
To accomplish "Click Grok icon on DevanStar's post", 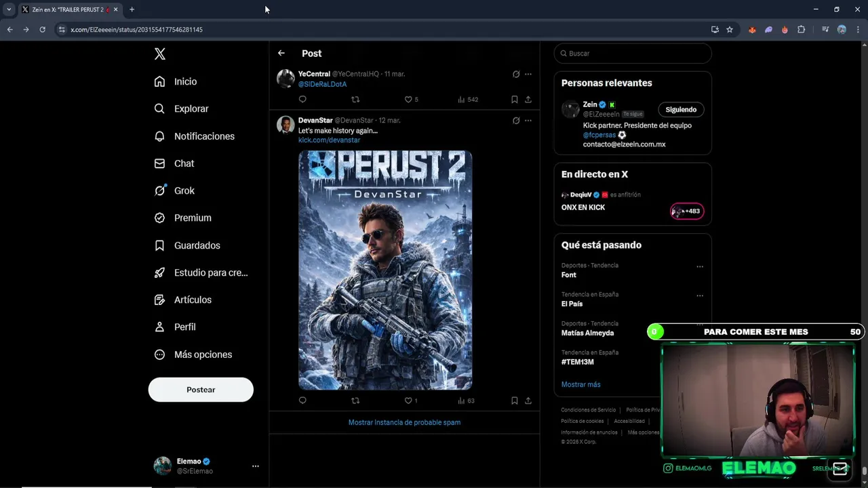I will [x=516, y=121].
